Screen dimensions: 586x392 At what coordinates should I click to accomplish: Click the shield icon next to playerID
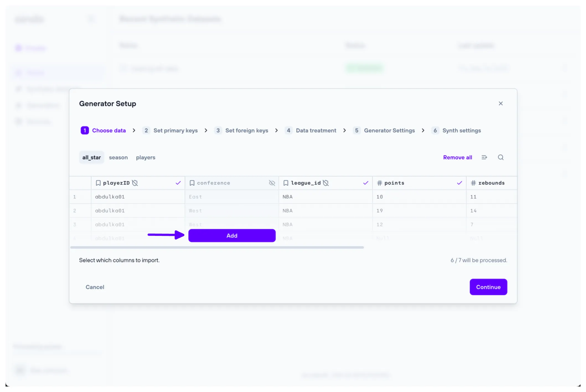(135, 183)
